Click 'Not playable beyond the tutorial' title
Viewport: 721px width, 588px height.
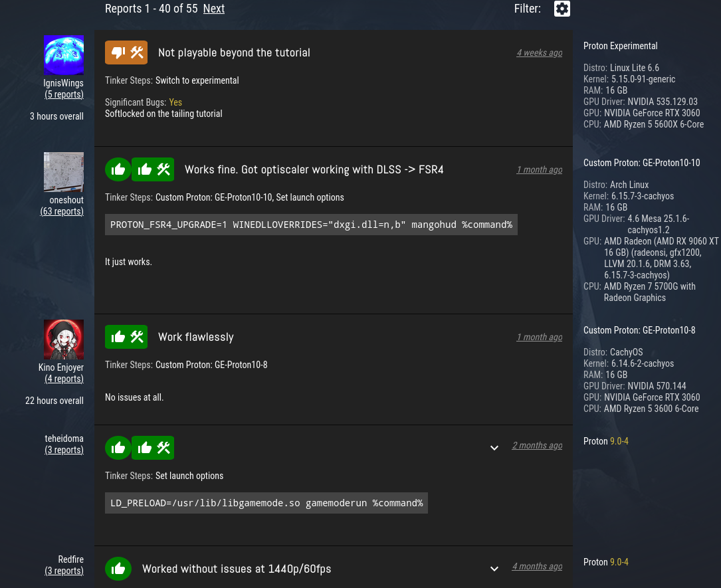[234, 53]
